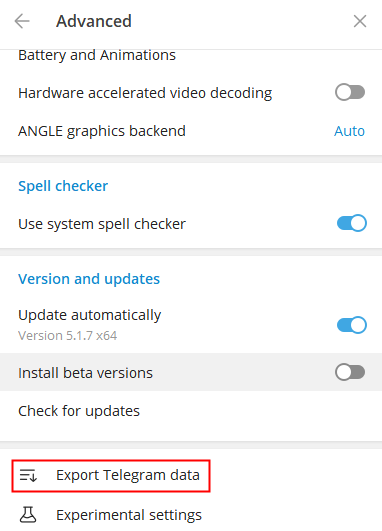Image resolution: width=382 pixels, height=531 pixels.
Task: Open Experimental settings text entry
Action: 129,515
